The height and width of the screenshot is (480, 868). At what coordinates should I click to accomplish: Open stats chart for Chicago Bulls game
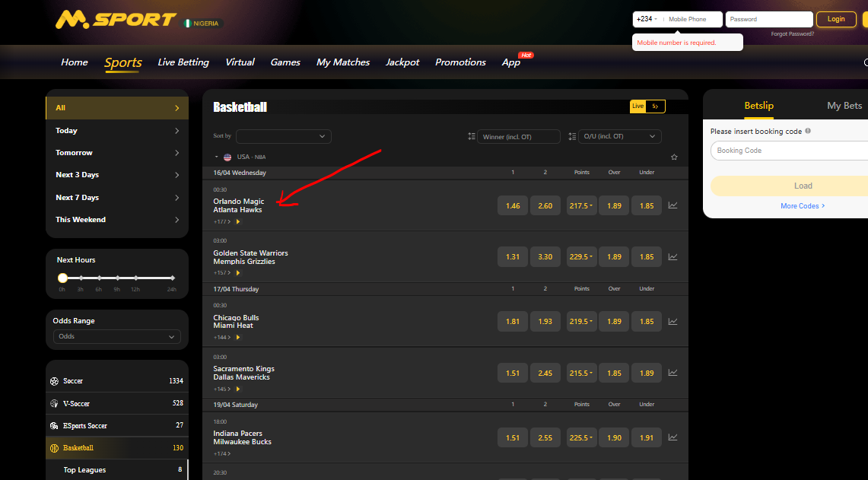pos(672,322)
